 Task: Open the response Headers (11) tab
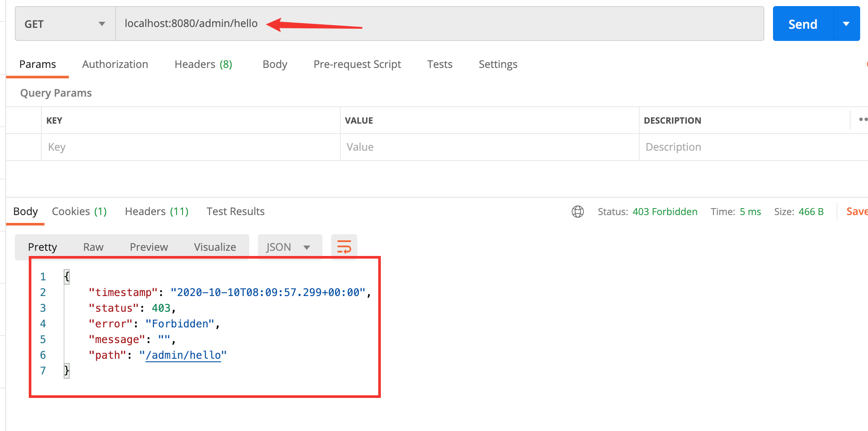pyautogui.click(x=157, y=212)
